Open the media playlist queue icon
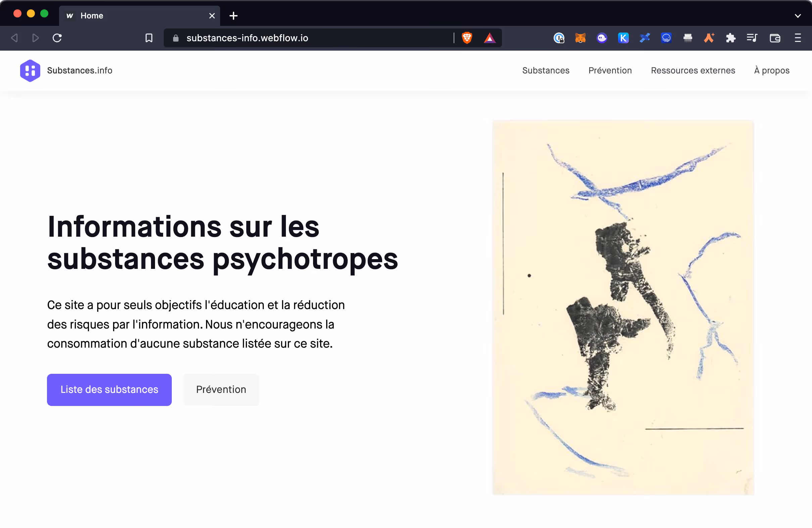Image resolution: width=812 pixels, height=528 pixels. (752, 38)
